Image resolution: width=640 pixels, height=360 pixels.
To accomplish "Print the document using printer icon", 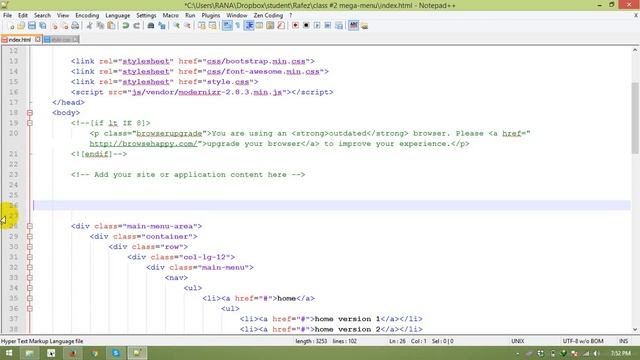I will pos(75,26).
